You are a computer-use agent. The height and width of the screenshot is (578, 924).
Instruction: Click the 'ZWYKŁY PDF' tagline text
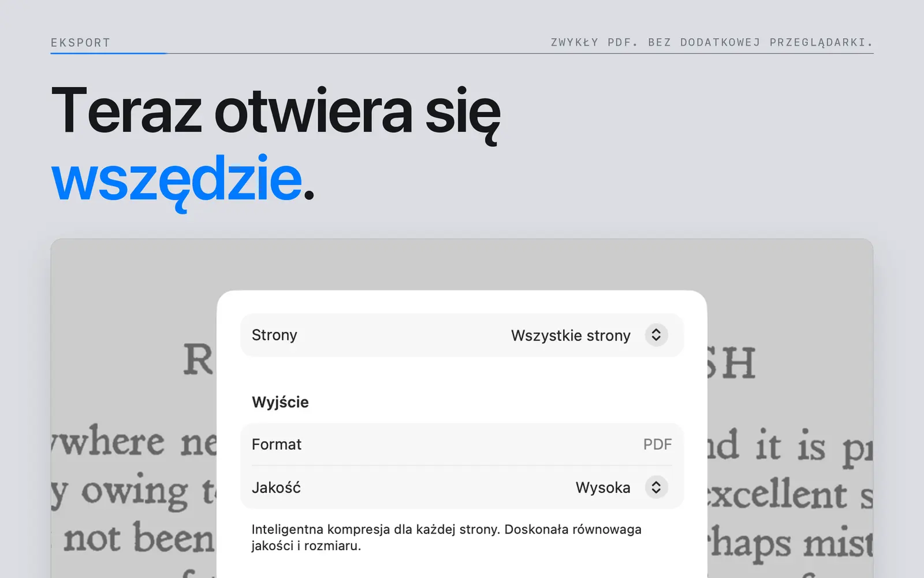711,42
